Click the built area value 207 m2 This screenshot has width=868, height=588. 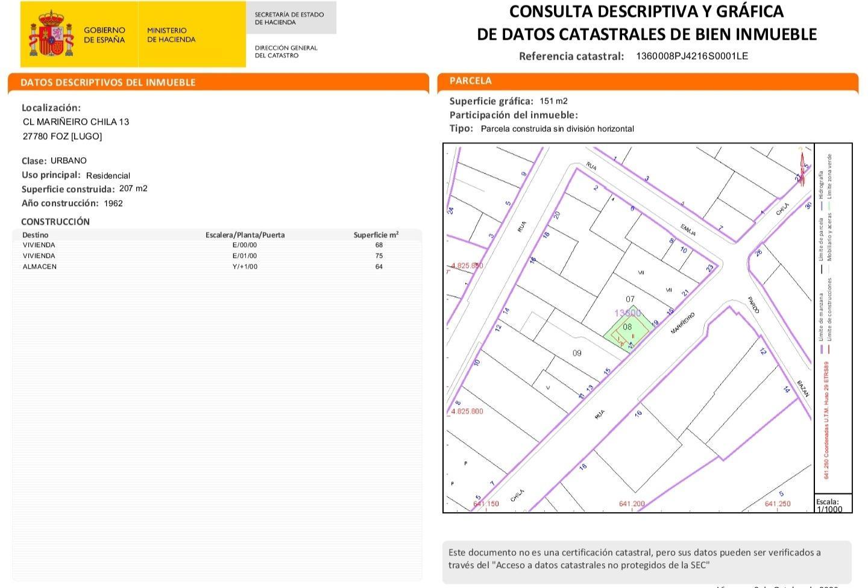click(133, 189)
